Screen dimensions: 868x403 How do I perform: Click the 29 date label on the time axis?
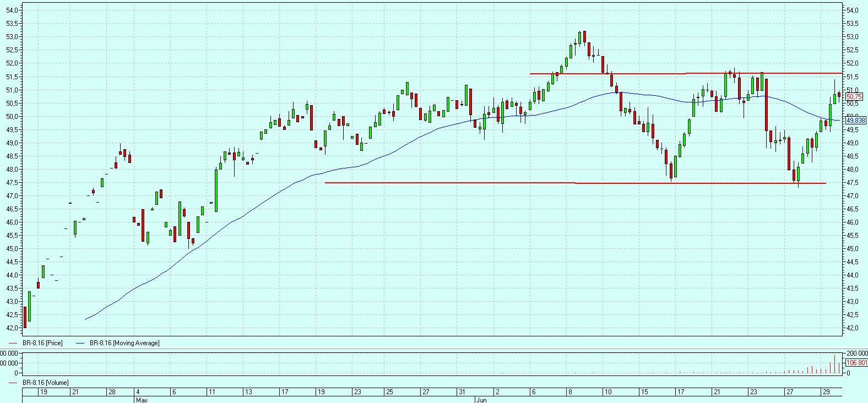[826, 392]
